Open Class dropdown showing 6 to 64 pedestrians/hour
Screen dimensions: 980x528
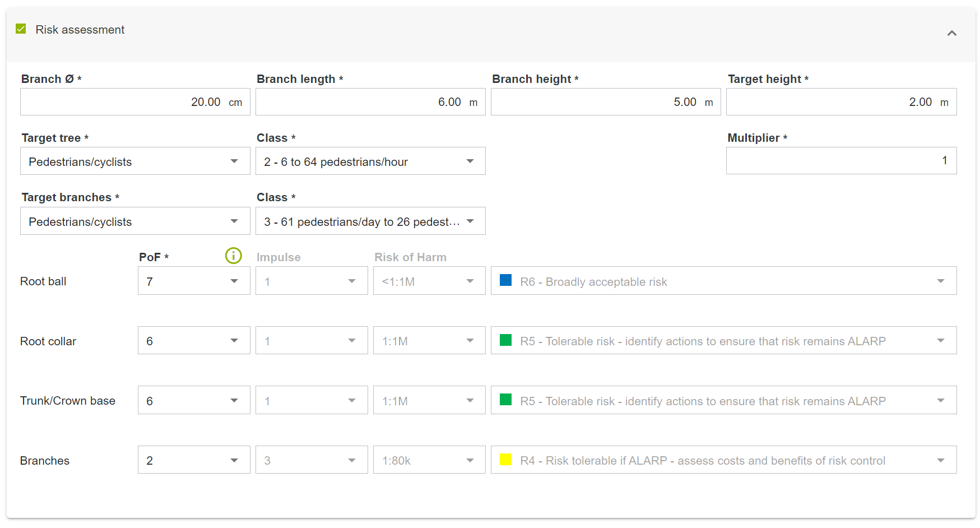point(370,161)
